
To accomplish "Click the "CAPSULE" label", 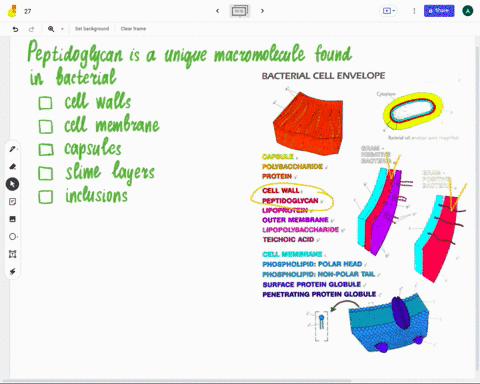I will [278, 156].
